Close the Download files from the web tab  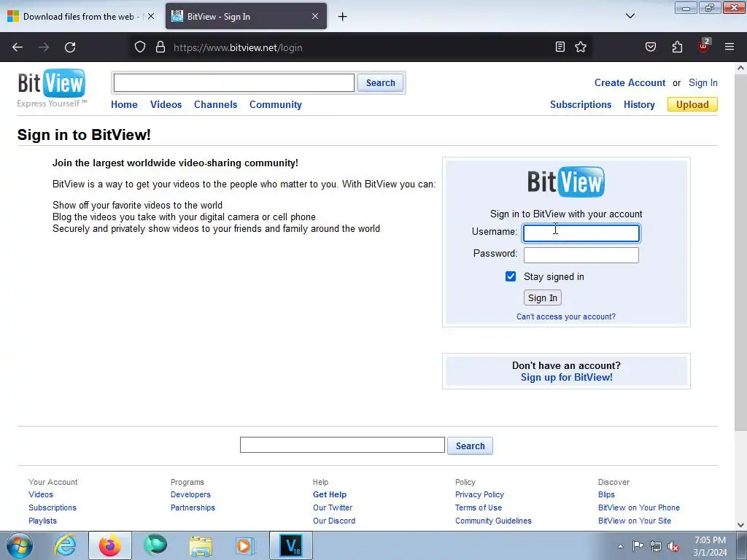coord(151,16)
